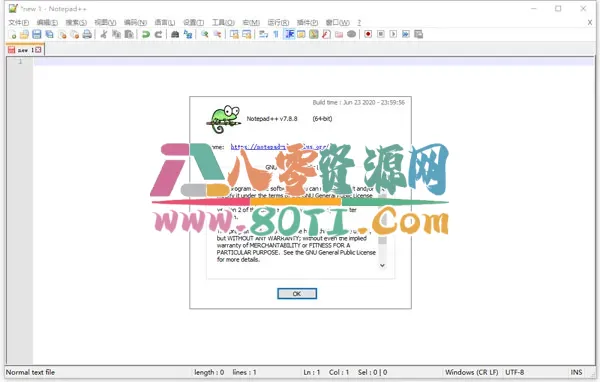Click the Windows (CR LF) status field
Screen dimensions: 600x382
coord(471,372)
